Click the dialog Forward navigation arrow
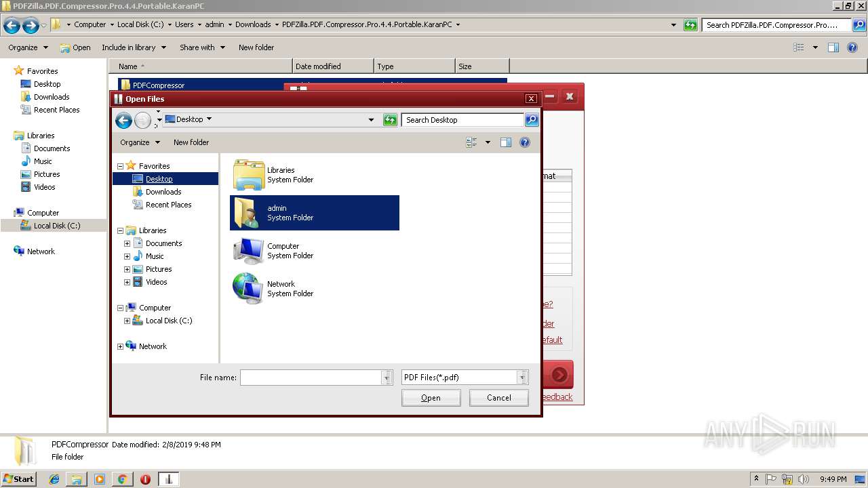The height and width of the screenshot is (488, 868). [142, 121]
